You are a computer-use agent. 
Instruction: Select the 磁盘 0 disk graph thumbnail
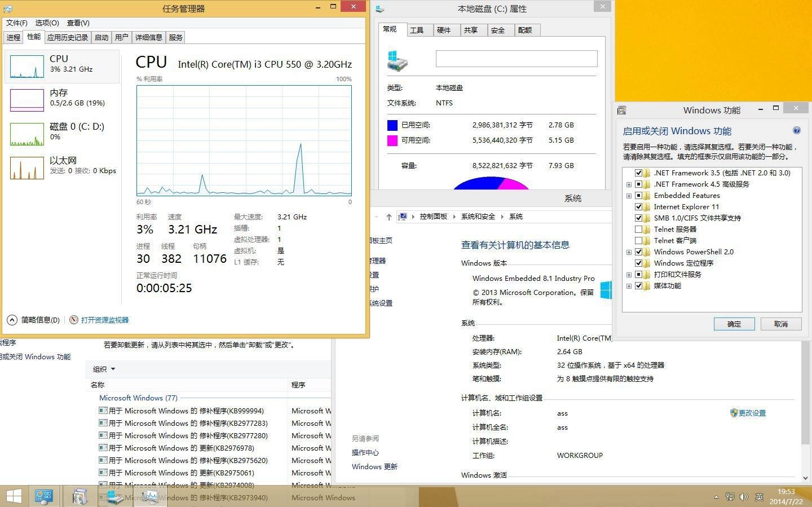click(27, 134)
